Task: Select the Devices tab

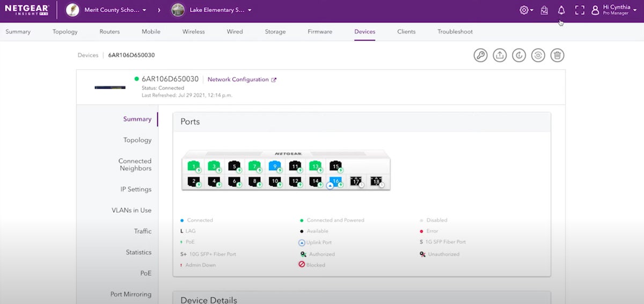Action: pyautogui.click(x=365, y=32)
